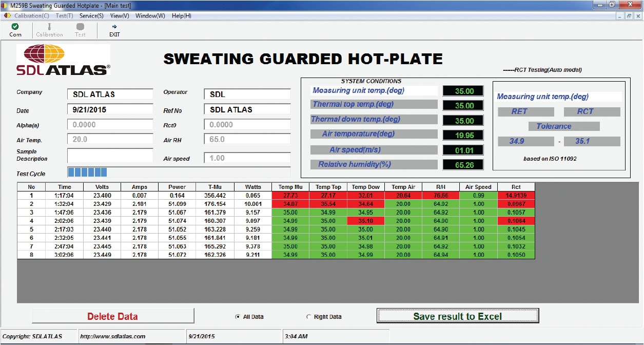
Task: Click the tolerance upper value 35.1
Action: [x=592, y=142]
